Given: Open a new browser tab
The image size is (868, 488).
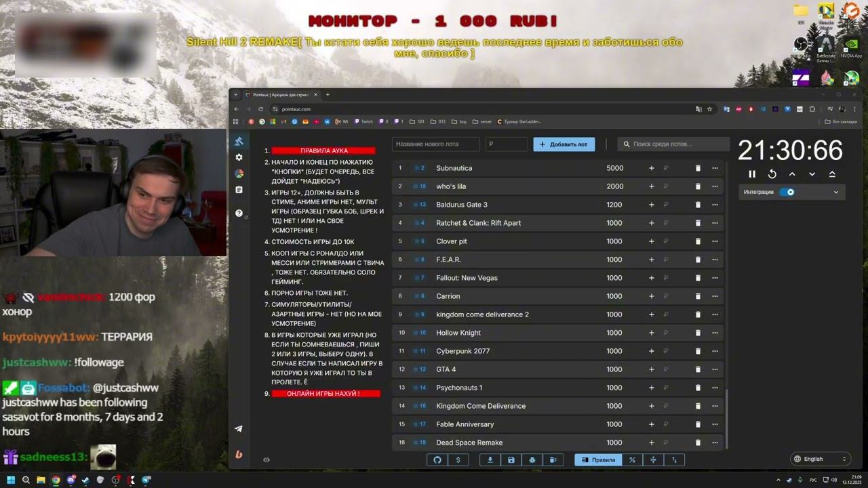Looking at the screenshot, I should [328, 95].
